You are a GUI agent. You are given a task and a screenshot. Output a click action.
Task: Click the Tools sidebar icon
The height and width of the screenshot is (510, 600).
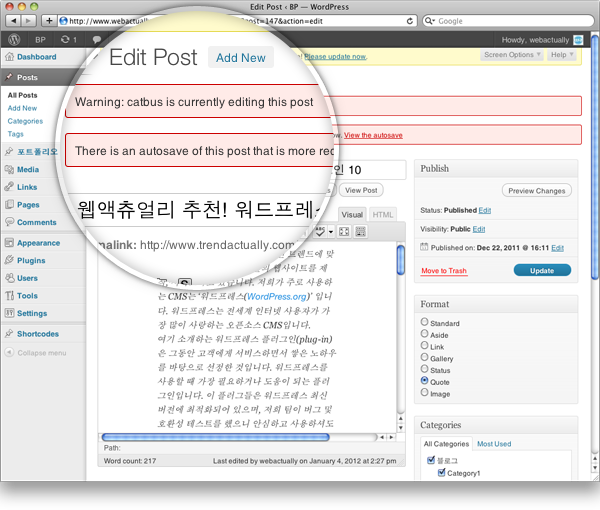(x=9, y=295)
